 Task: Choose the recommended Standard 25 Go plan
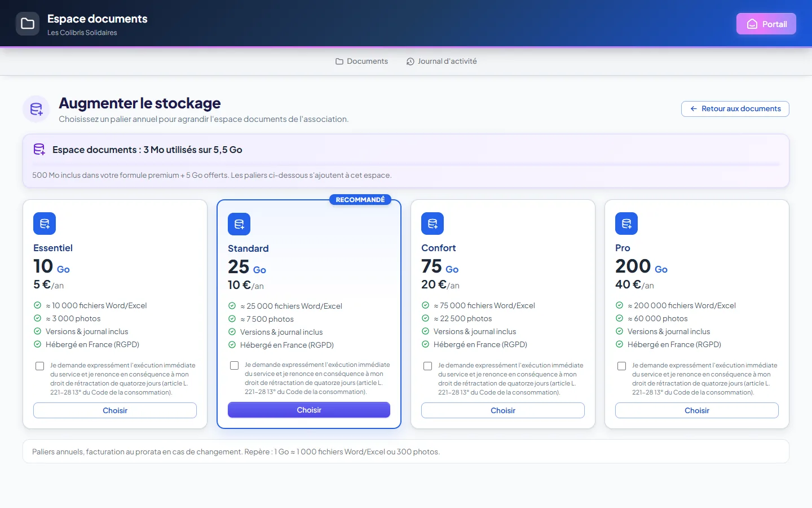[309, 410]
